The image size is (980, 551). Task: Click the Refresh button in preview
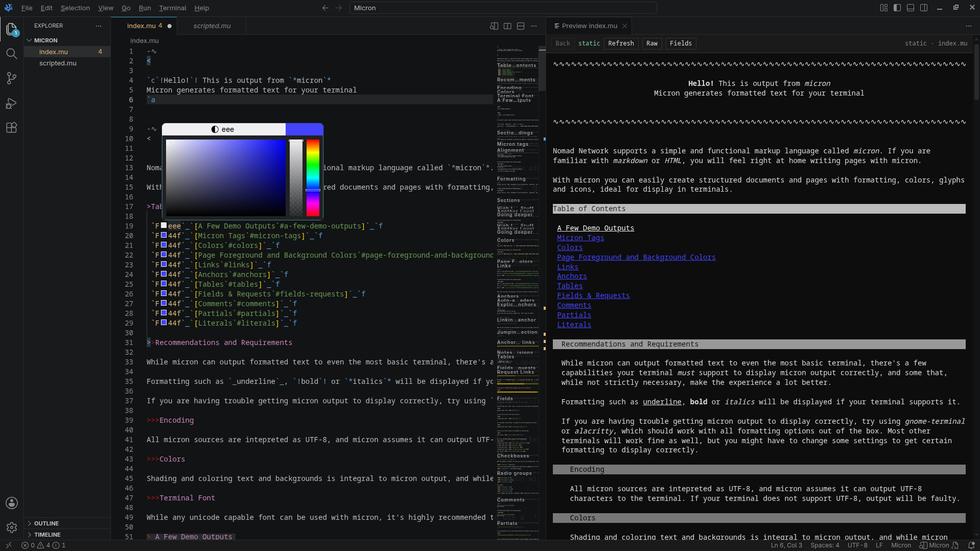click(621, 43)
